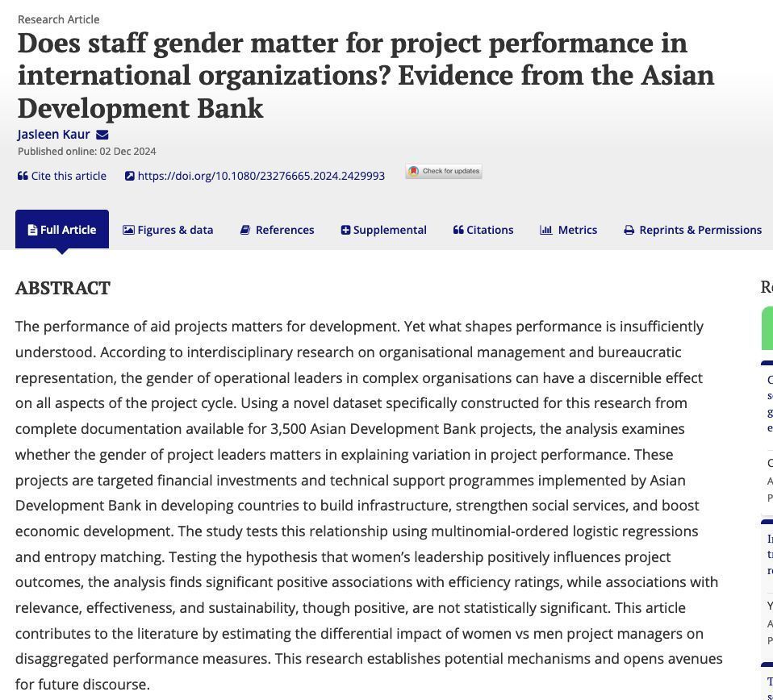Click the quote icon beside Citations
This screenshot has width=773, height=700.
pyautogui.click(x=458, y=230)
